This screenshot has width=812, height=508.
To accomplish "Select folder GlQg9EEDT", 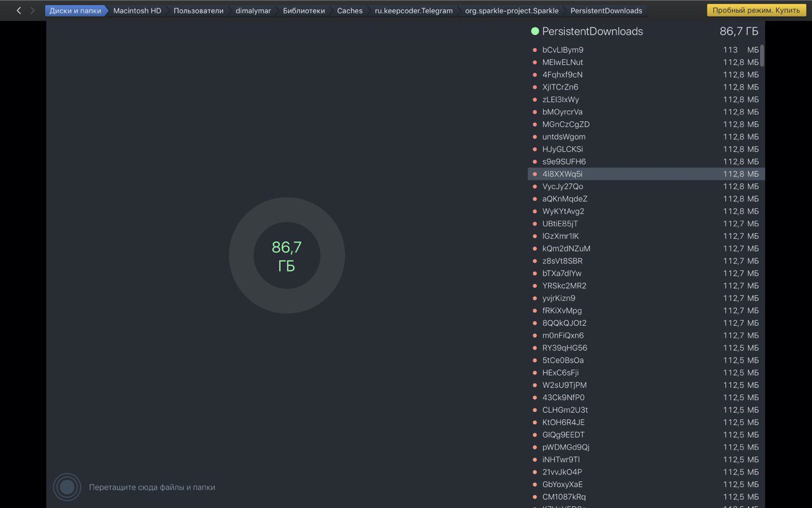I will coord(646,435).
